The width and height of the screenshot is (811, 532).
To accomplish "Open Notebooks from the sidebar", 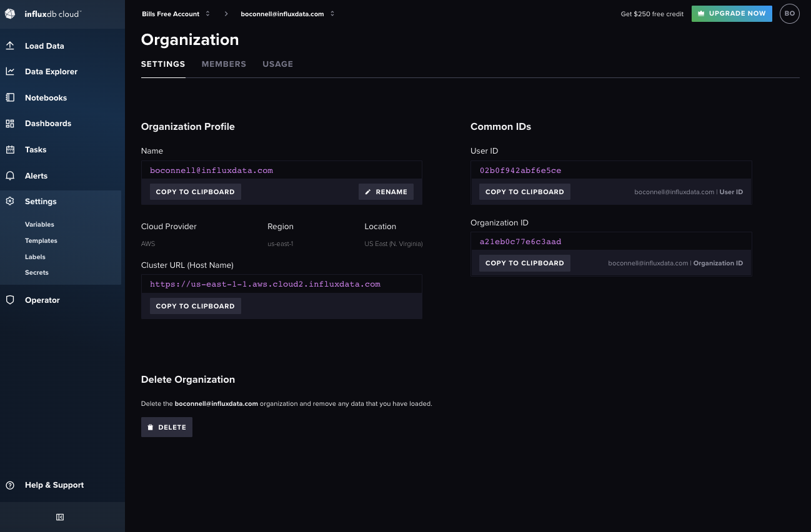I will pos(45,97).
